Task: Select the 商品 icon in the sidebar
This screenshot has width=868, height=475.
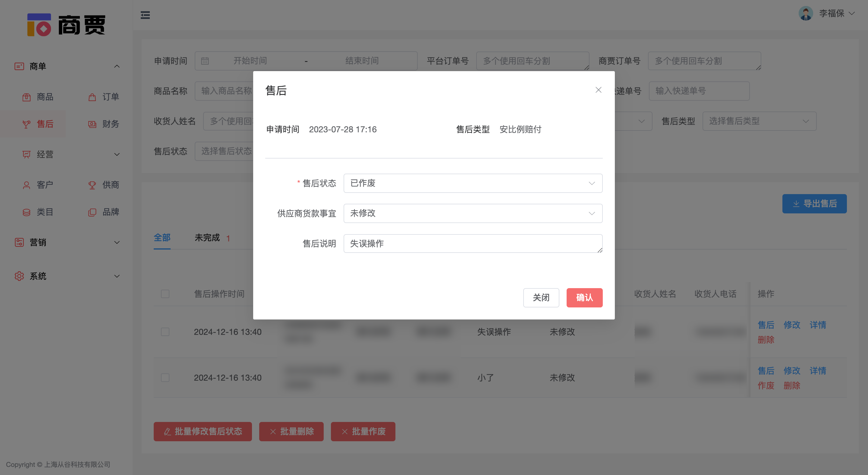Action: pyautogui.click(x=27, y=97)
